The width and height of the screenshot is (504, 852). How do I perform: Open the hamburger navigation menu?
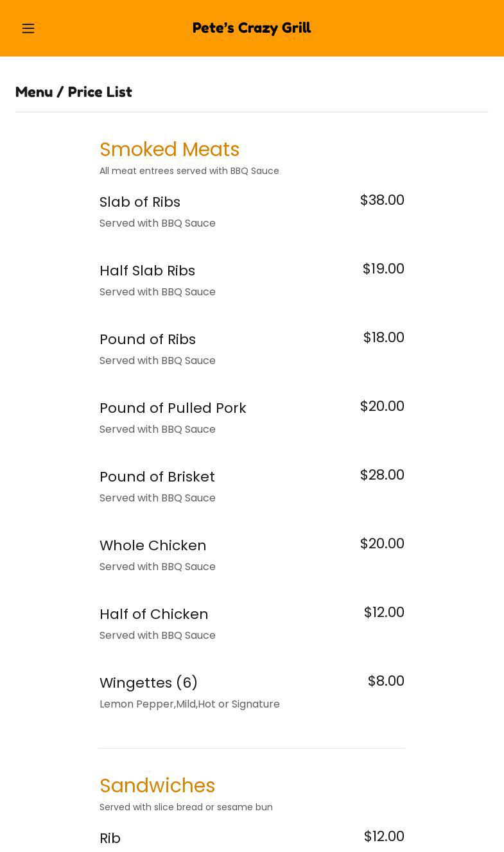point(28,28)
